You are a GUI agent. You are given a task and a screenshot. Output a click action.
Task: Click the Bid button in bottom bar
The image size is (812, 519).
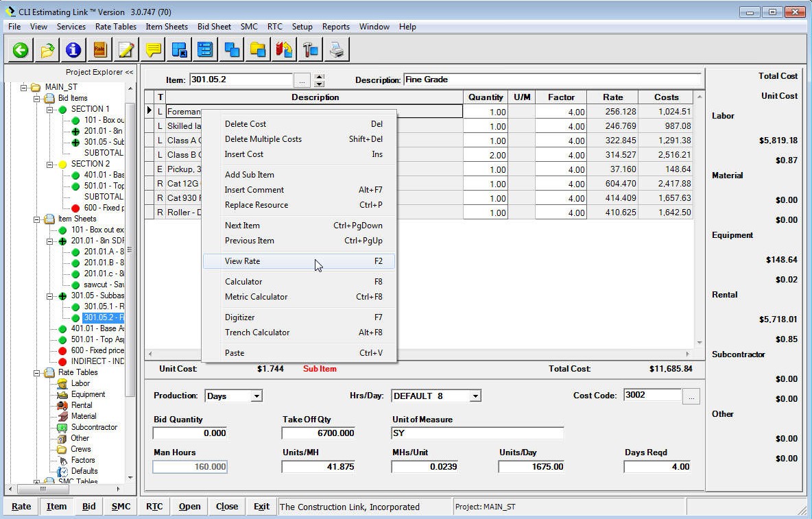pyautogui.click(x=89, y=507)
